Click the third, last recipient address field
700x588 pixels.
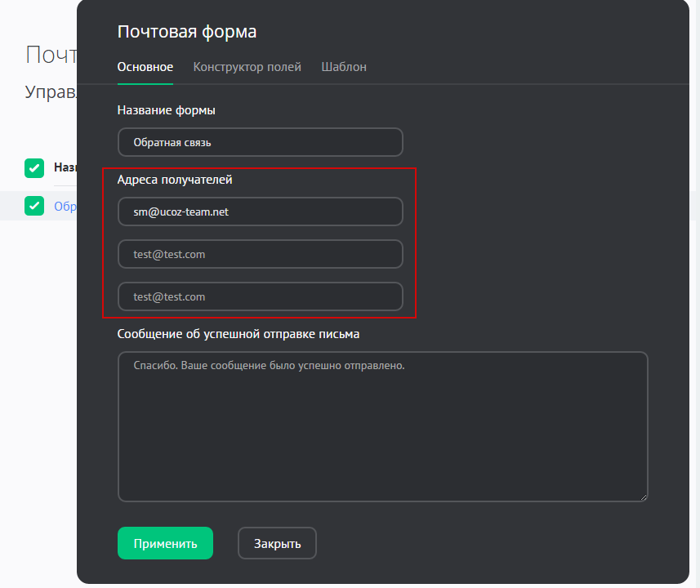pyautogui.click(x=260, y=296)
